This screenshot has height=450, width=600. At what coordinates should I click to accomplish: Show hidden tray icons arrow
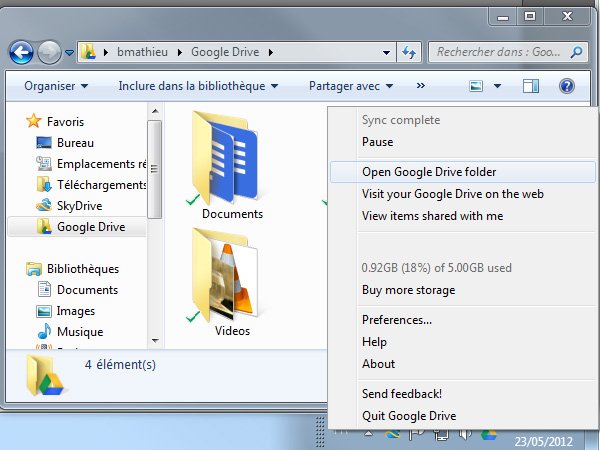coord(369,435)
